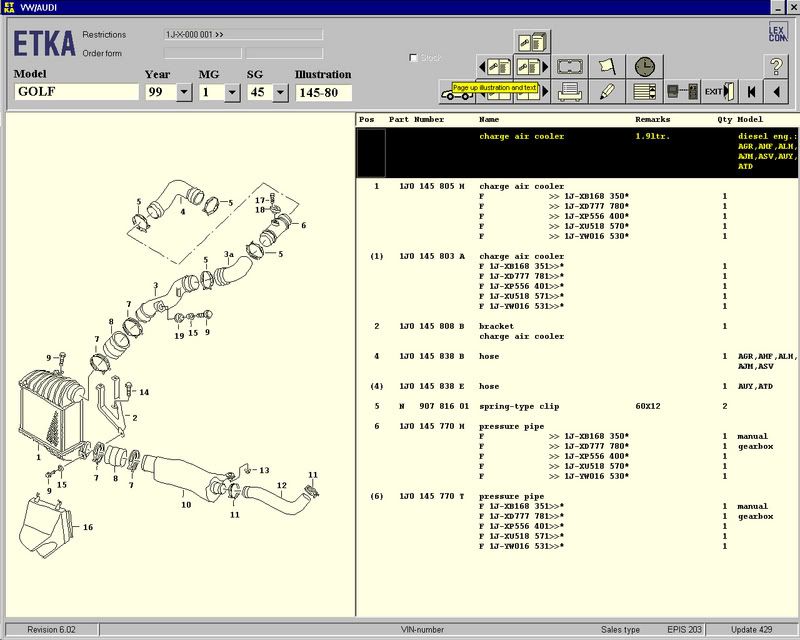Screen dimensions: 800x640
Task: Select pressure pipe 1J0 145 770 M
Action: [x=432, y=426]
